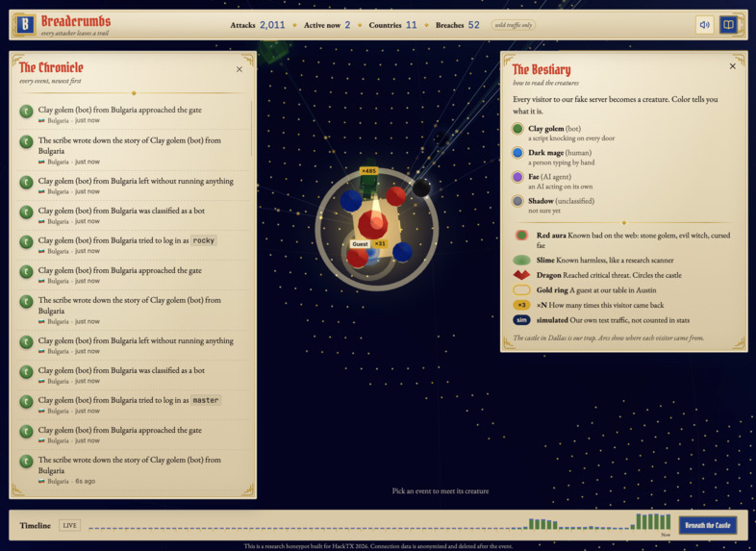Click the Timeline label
Screen dimensions: 756x551
coord(36,525)
